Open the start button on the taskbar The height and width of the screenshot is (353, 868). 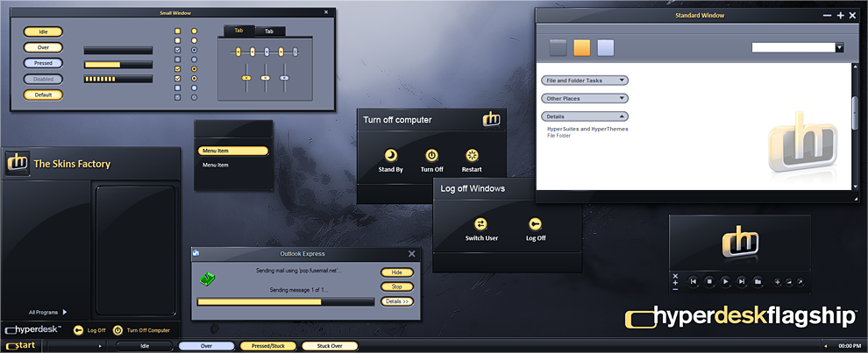tap(21, 346)
